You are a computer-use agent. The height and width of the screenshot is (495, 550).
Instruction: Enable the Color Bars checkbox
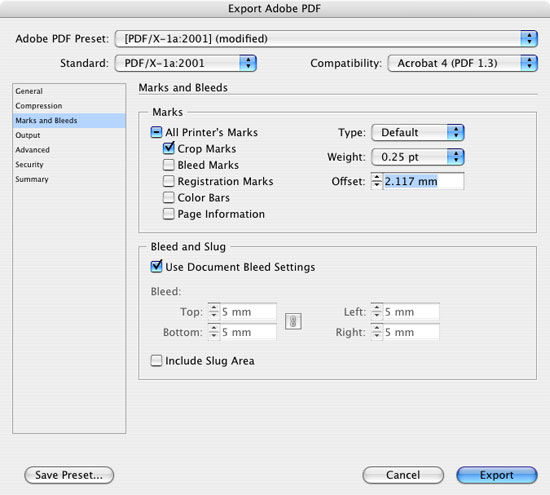pos(169,197)
